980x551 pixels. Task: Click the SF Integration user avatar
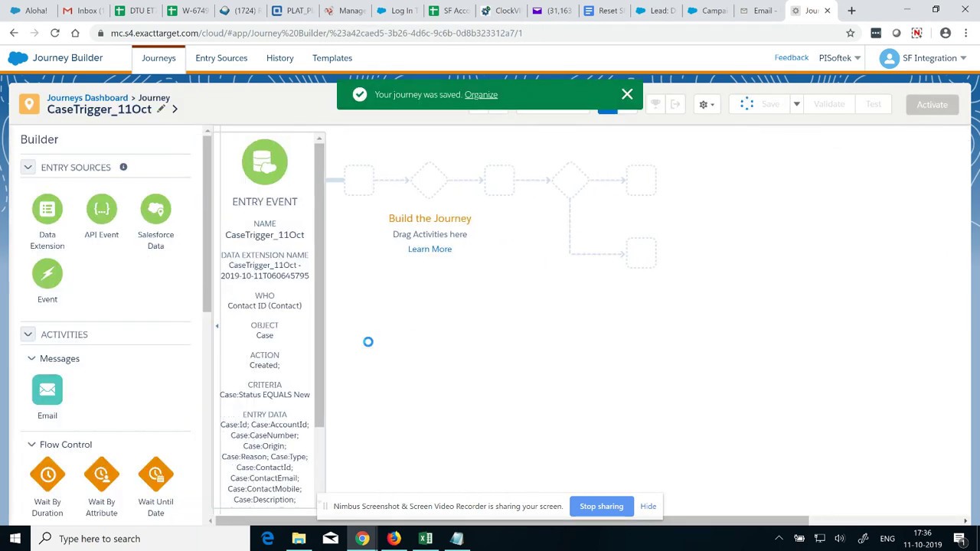tap(889, 58)
